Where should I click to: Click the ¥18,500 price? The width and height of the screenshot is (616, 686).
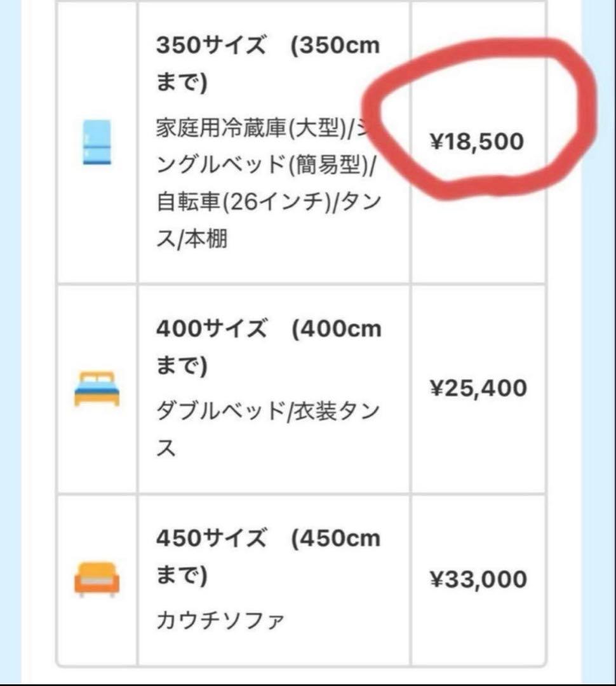[478, 142]
